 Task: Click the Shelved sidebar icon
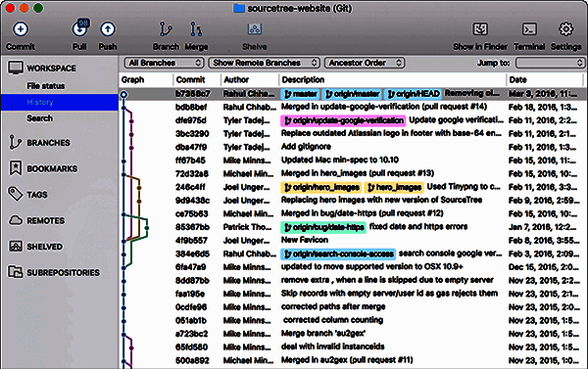[16, 246]
